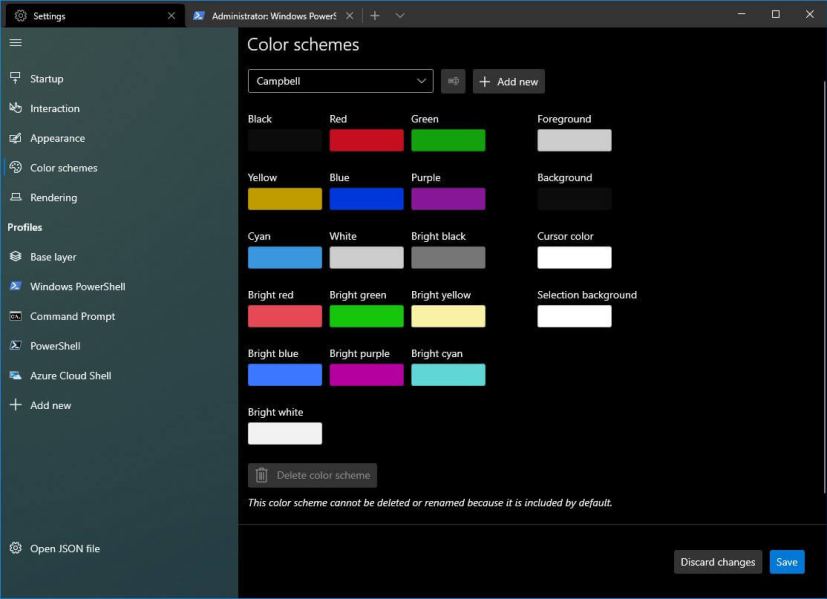Close the Administrator Windows PowerShell tab
The image size is (827, 599).
coord(349,16)
